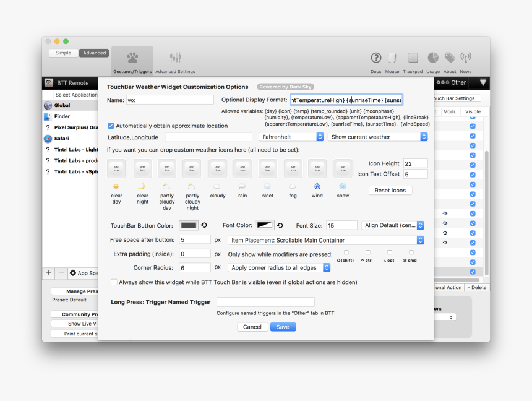The width and height of the screenshot is (532, 401).
Task: Open Item Placement dropdown
Action: (x=326, y=240)
